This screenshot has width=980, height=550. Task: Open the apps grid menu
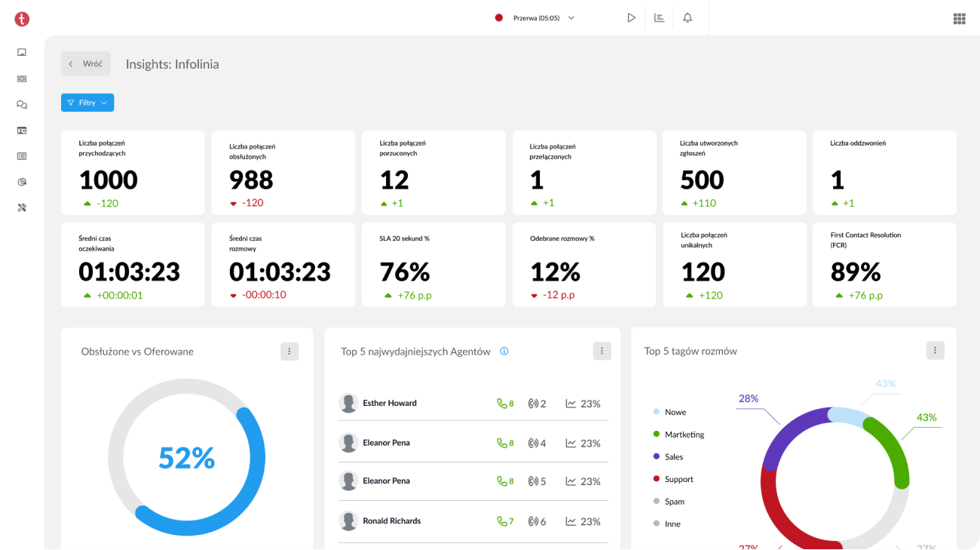[x=959, y=19]
